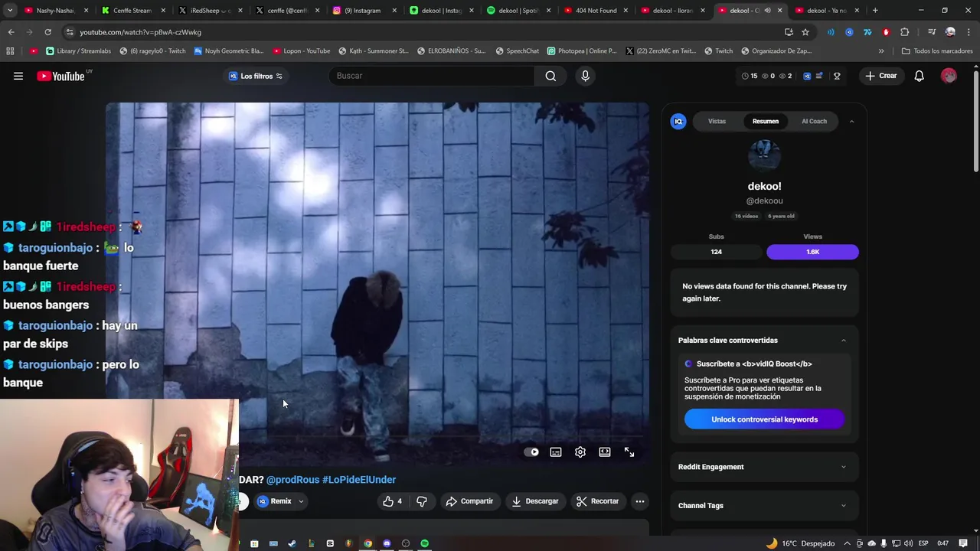
Task: Select the Resumen tab
Action: point(765,122)
